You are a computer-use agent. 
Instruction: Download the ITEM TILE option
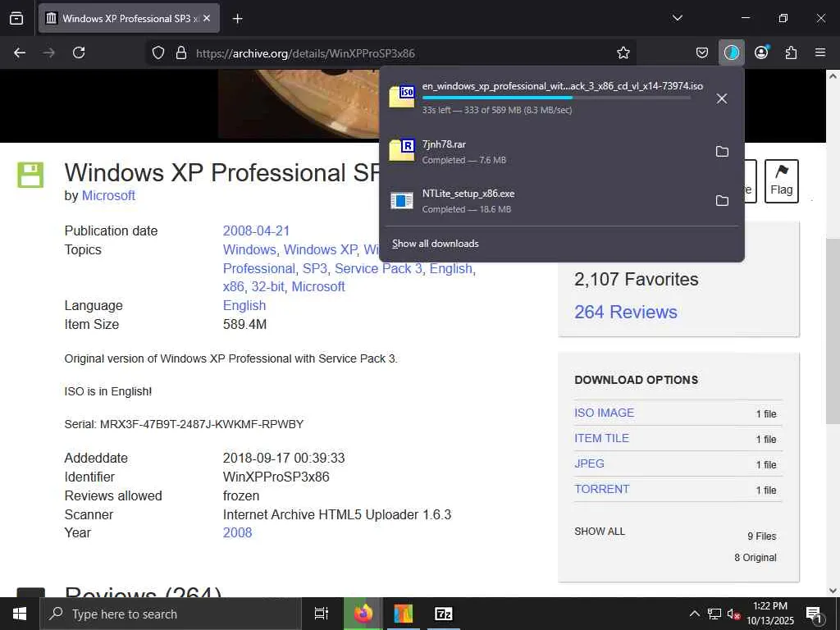(x=601, y=438)
